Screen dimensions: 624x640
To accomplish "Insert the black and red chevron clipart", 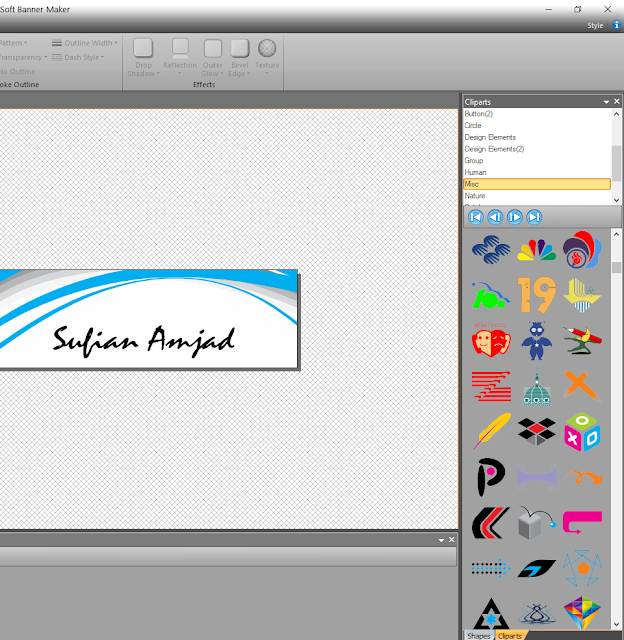I will tap(491, 523).
